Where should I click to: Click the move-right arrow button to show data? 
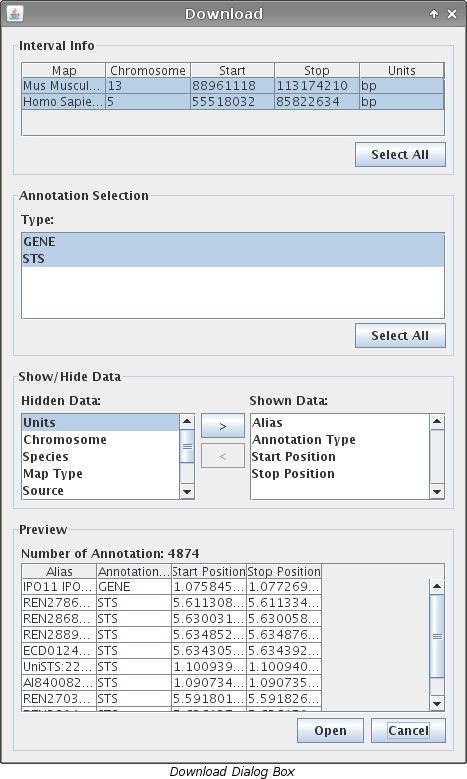pos(223,426)
